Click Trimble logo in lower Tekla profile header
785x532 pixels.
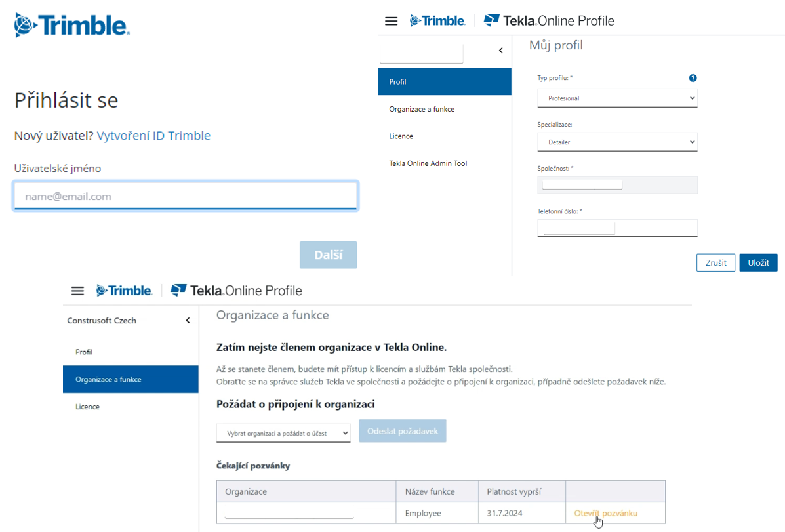coord(124,291)
